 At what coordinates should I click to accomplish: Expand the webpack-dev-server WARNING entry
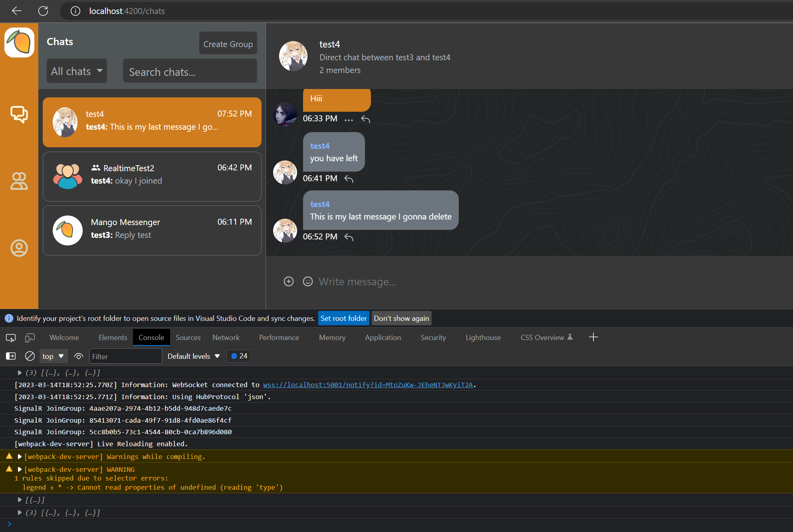coord(20,469)
